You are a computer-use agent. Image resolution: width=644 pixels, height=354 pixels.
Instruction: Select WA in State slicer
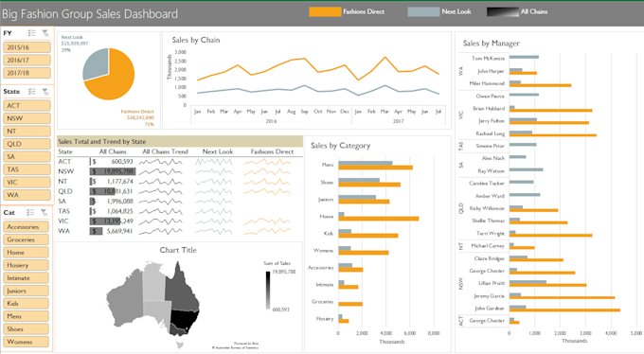point(27,195)
